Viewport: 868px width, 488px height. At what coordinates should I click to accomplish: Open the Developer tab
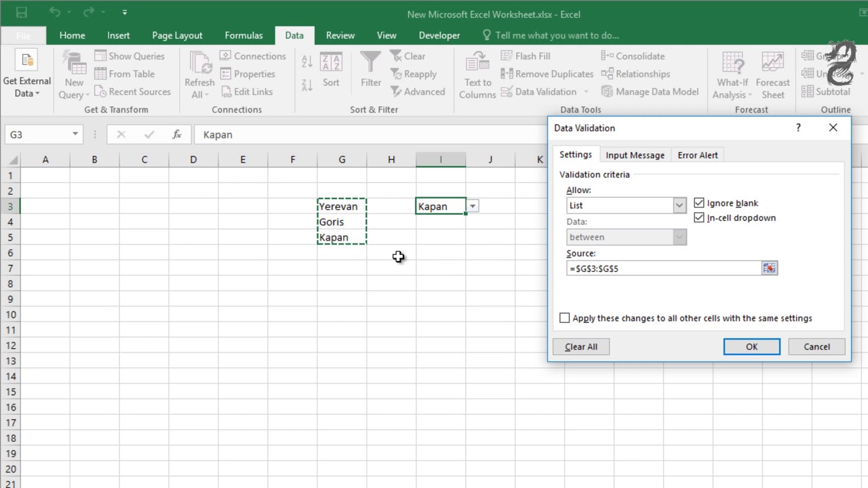tap(439, 35)
